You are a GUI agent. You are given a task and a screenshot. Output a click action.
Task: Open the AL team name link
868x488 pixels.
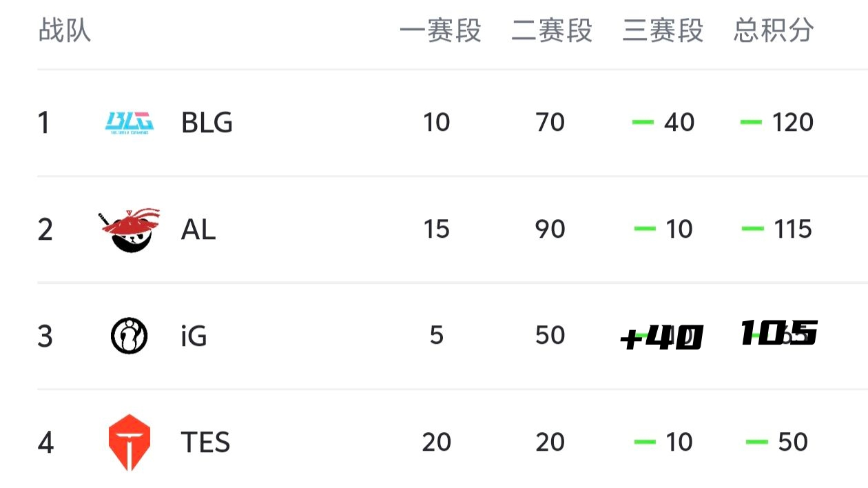tap(198, 230)
